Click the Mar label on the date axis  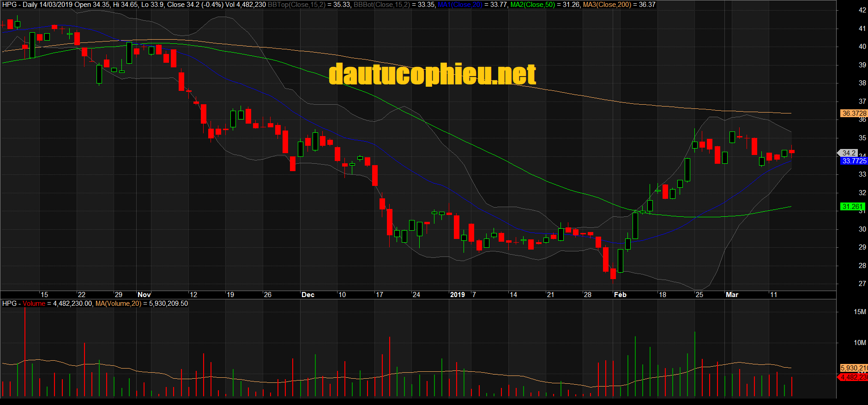pyautogui.click(x=732, y=295)
